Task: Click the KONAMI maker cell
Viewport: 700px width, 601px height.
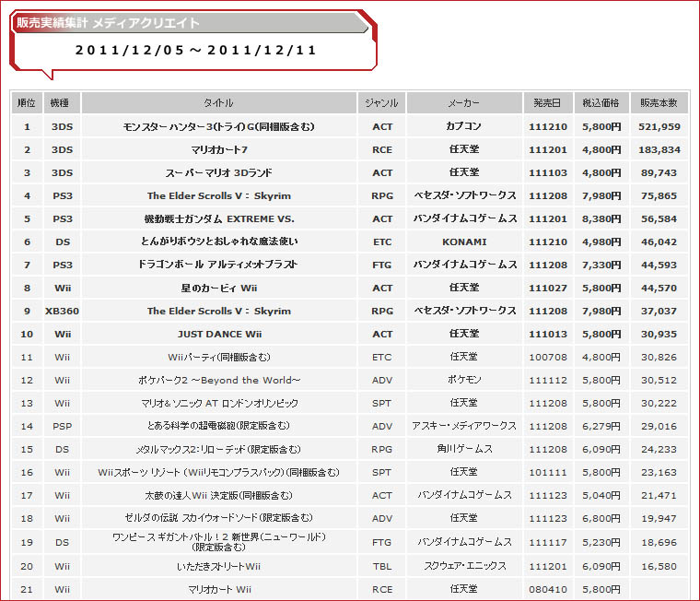Action: (464, 242)
